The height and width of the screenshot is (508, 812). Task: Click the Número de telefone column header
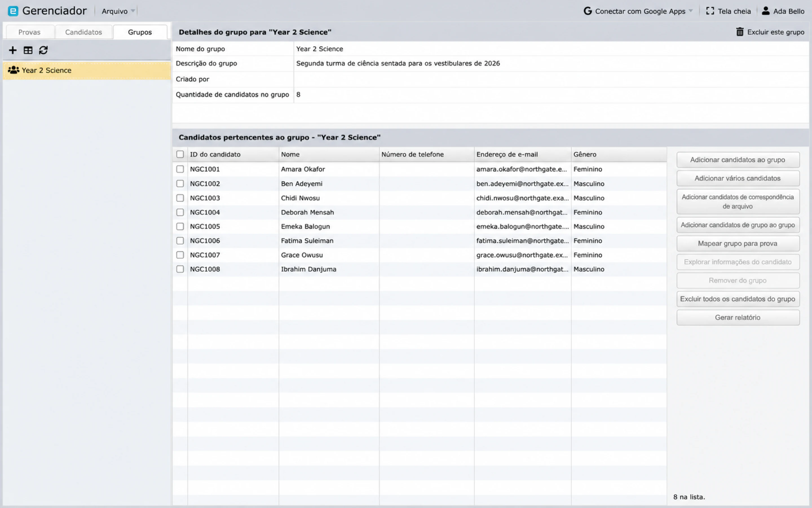(427, 154)
